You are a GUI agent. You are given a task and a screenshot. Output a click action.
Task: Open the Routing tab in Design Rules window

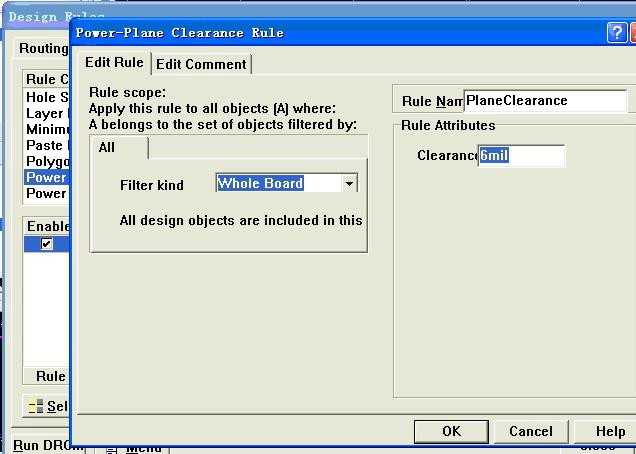pos(43,48)
